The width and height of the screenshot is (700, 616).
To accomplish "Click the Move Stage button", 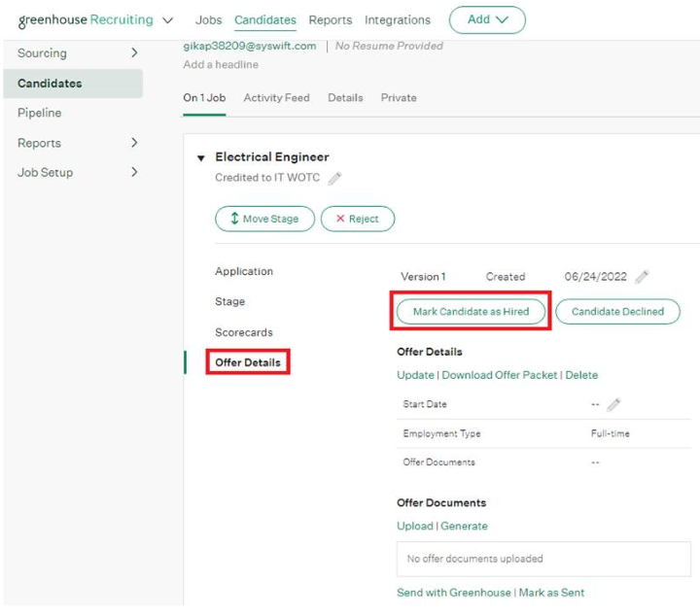I will [x=264, y=219].
